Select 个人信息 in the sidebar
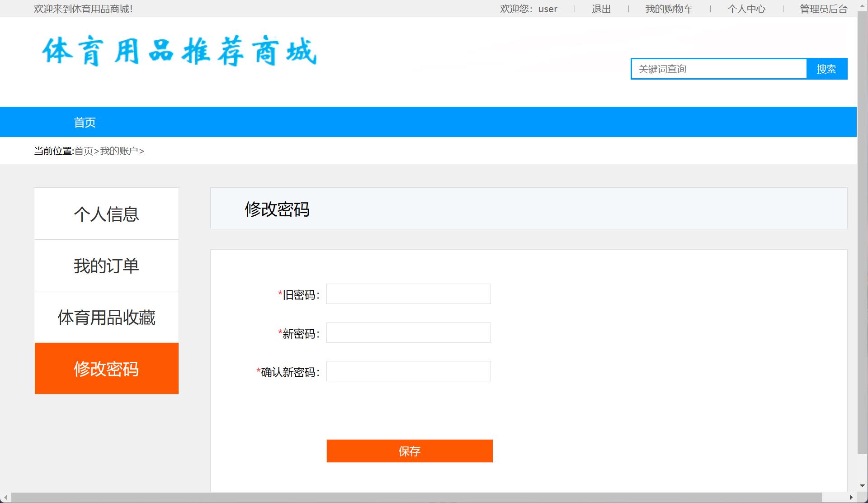The height and width of the screenshot is (503, 868). (106, 213)
